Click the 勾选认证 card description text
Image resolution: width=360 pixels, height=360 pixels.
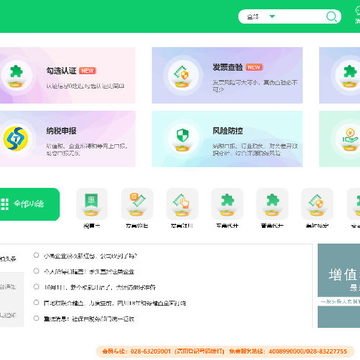[85, 86]
